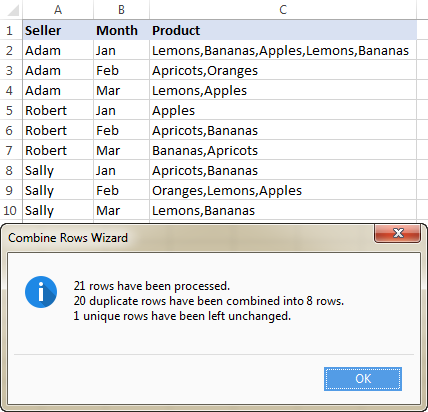Select column B header
Image resolution: width=428 pixels, height=412 pixels.
tap(121, 10)
